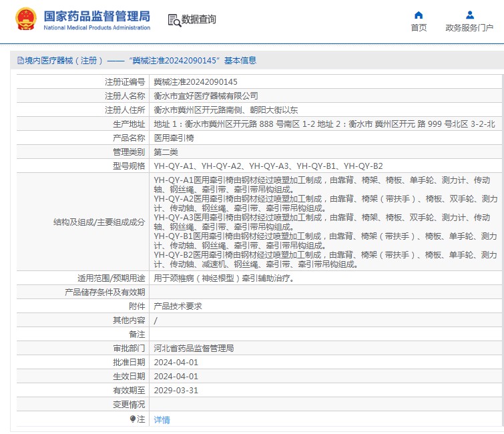
Task: Click intended use 用于颈椎病 text
Action: coord(224,278)
